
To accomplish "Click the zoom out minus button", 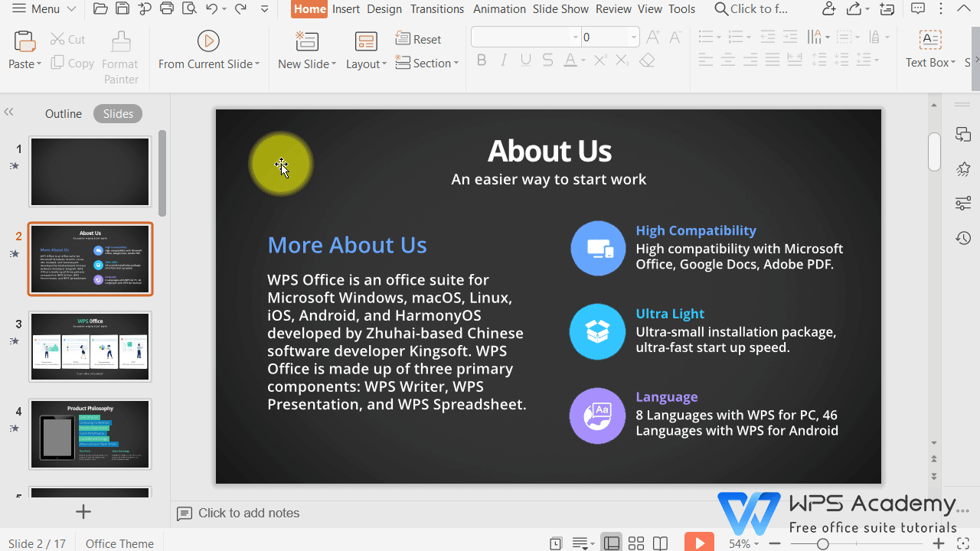I will pos(776,543).
